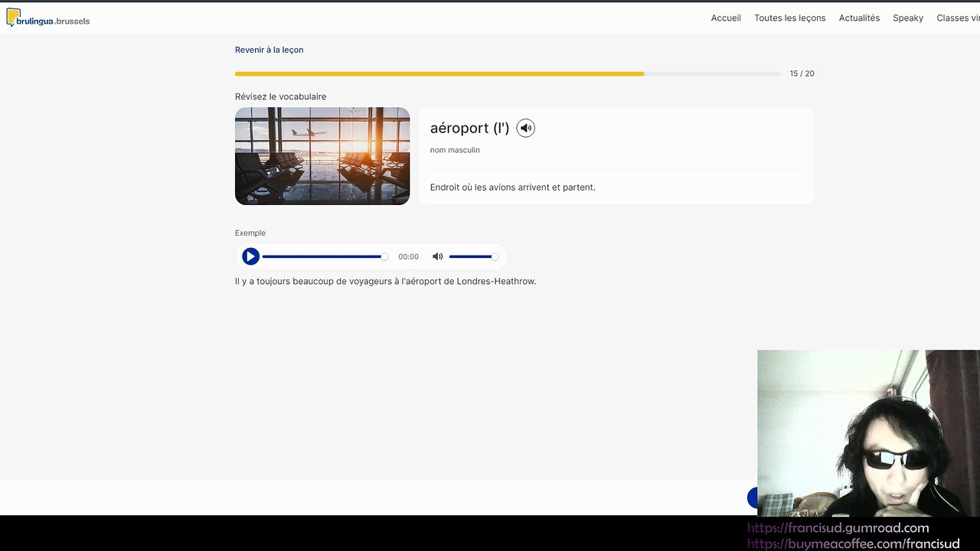Image resolution: width=980 pixels, height=551 pixels.
Task: Seek along the audio progress bar
Action: point(325,256)
